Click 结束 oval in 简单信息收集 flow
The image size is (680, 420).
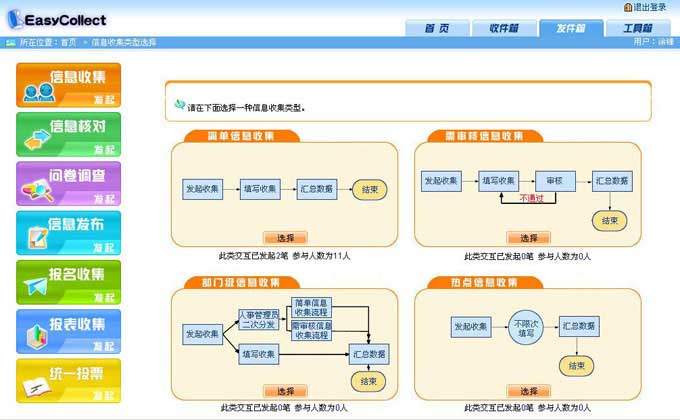(x=369, y=190)
